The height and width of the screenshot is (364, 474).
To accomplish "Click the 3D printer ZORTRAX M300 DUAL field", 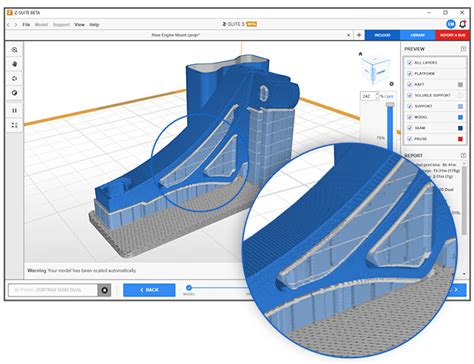I will tap(53, 290).
